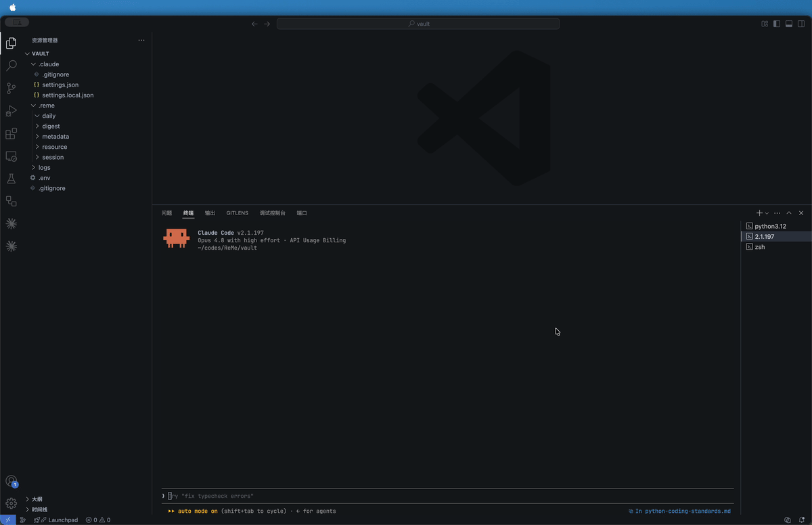This screenshot has height=525, width=812.
Task: Switch to the 端口 panel tab
Action: (x=302, y=213)
